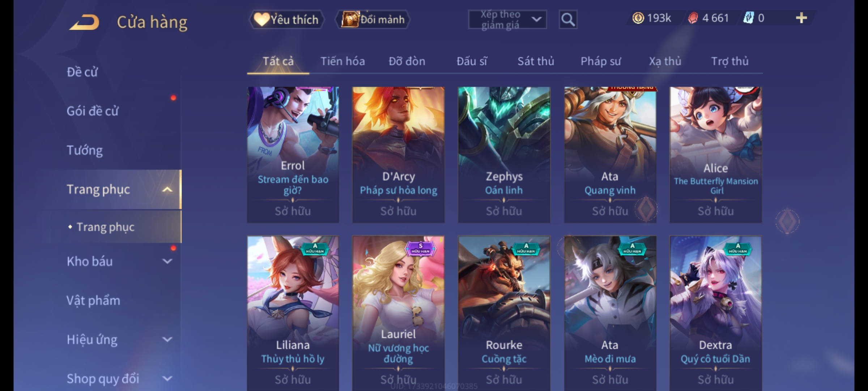
Task: Click the blue voucher currency icon
Action: coord(748,18)
